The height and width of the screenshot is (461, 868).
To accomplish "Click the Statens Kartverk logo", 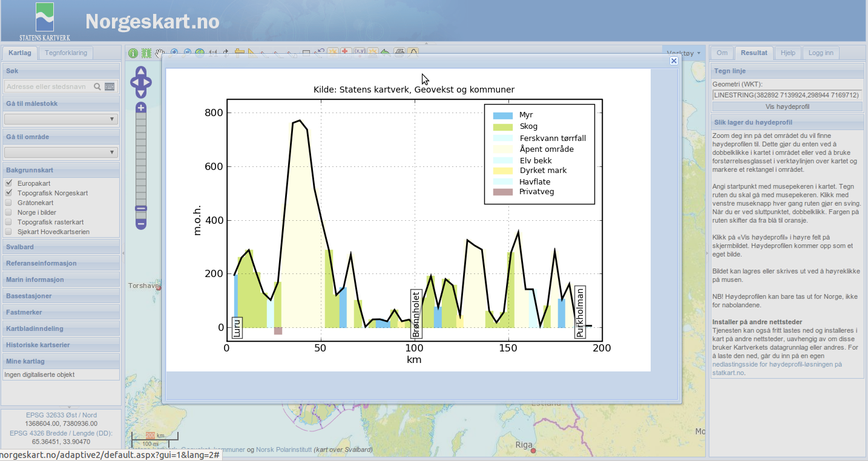I will pyautogui.click(x=45, y=21).
